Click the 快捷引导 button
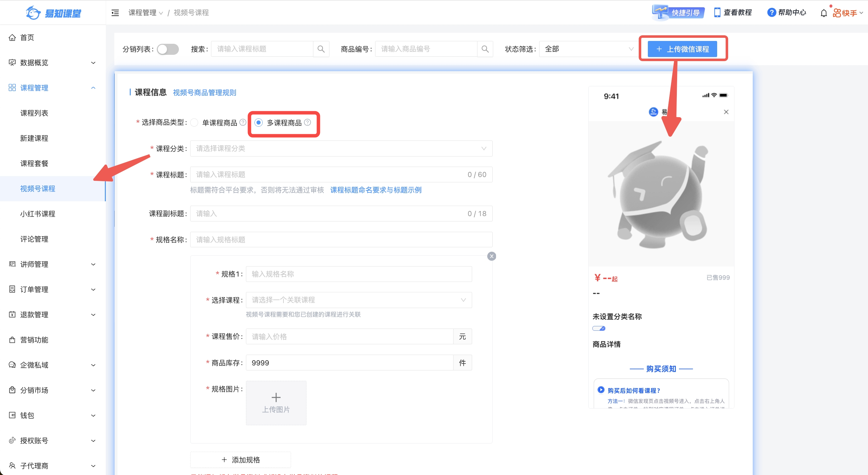This screenshot has width=868, height=475. coord(678,13)
